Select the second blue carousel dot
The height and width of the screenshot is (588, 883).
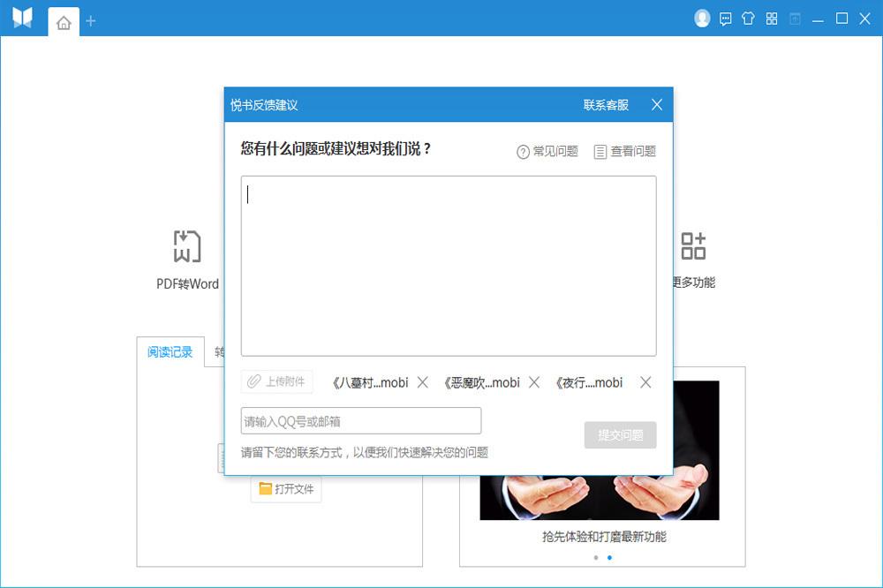click(x=609, y=558)
